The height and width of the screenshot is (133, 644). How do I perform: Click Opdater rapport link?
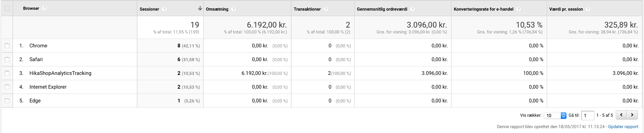(623, 127)
